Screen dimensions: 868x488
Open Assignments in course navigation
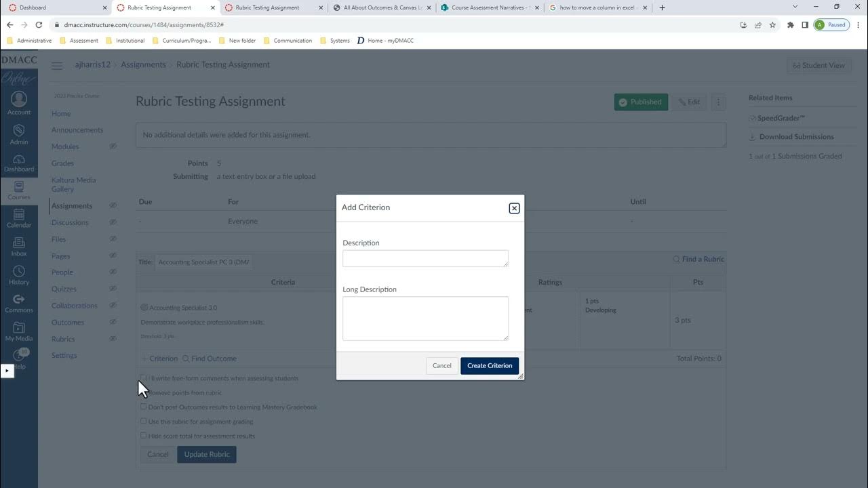(72, 206)
